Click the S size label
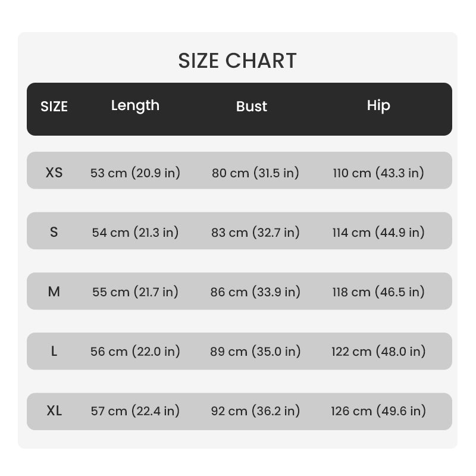The width and height of the screenshot is (476, 476). point(54,232)
